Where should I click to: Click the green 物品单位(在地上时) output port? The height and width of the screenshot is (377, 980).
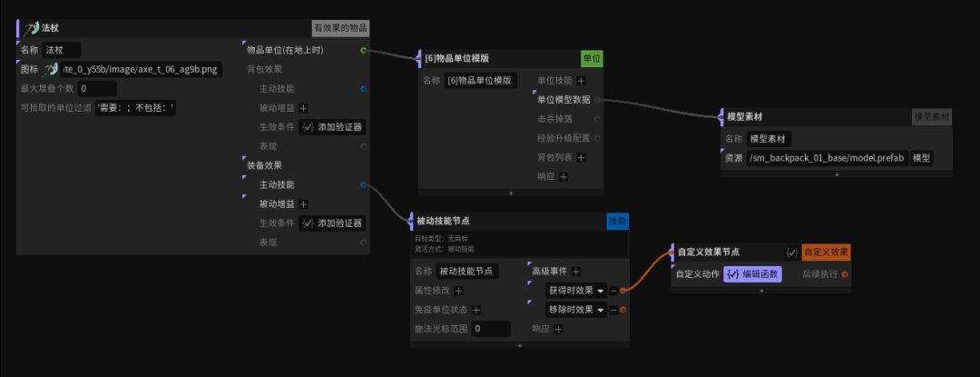(364, 50)
